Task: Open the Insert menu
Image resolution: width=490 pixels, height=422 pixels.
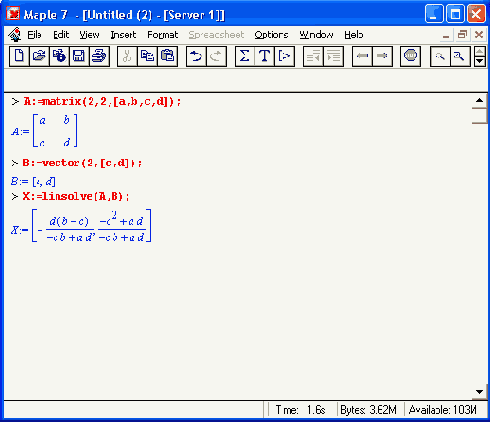Action: 123,35
